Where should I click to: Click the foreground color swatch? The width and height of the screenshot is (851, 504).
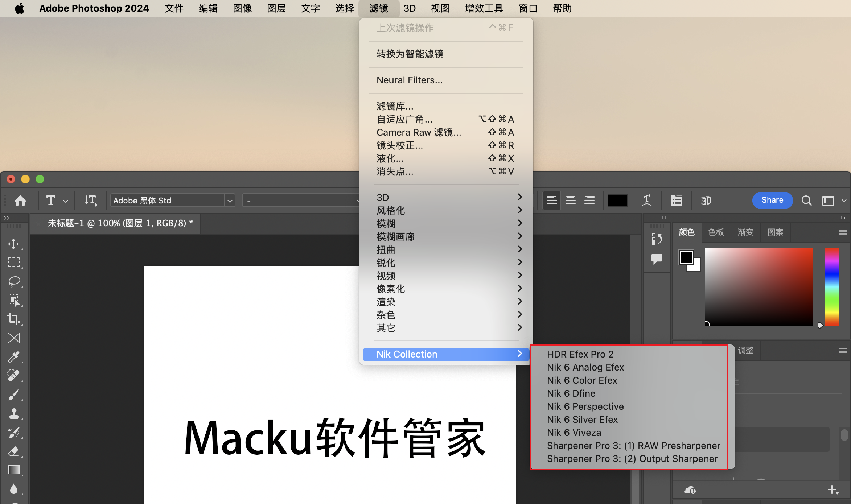[x=686, y=257]
